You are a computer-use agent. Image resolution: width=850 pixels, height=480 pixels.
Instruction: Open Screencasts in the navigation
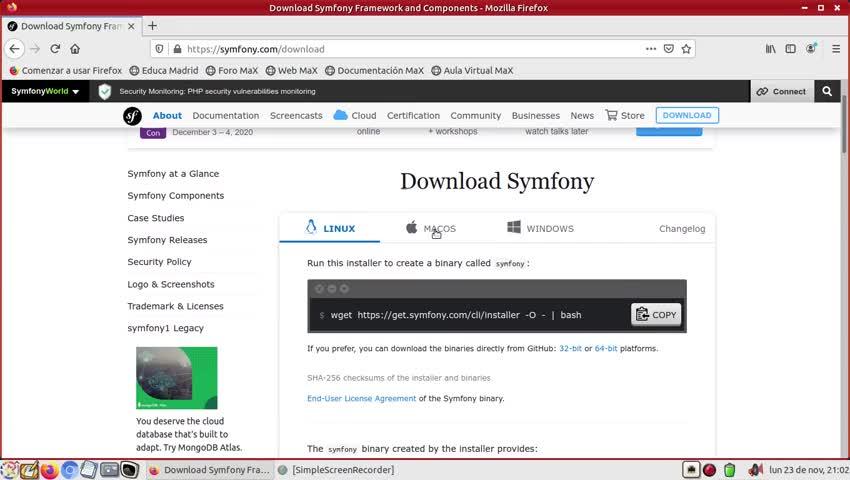[x=296, y=116]
